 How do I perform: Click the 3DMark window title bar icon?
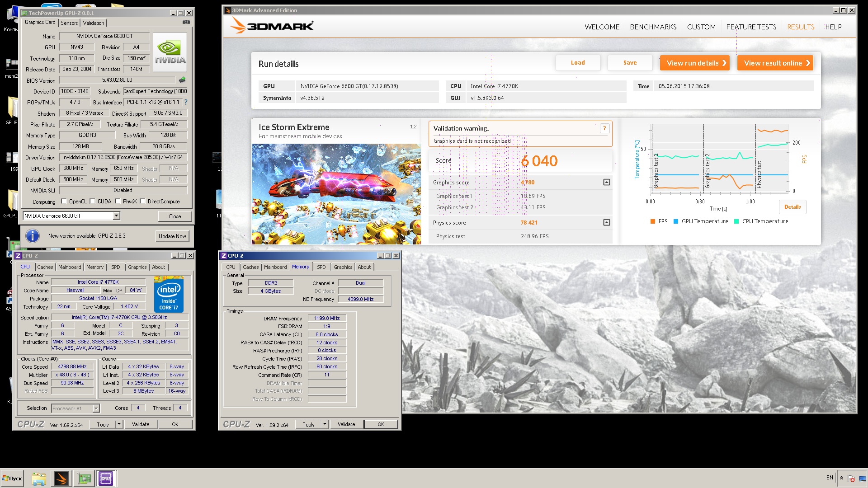pos(228,10)
